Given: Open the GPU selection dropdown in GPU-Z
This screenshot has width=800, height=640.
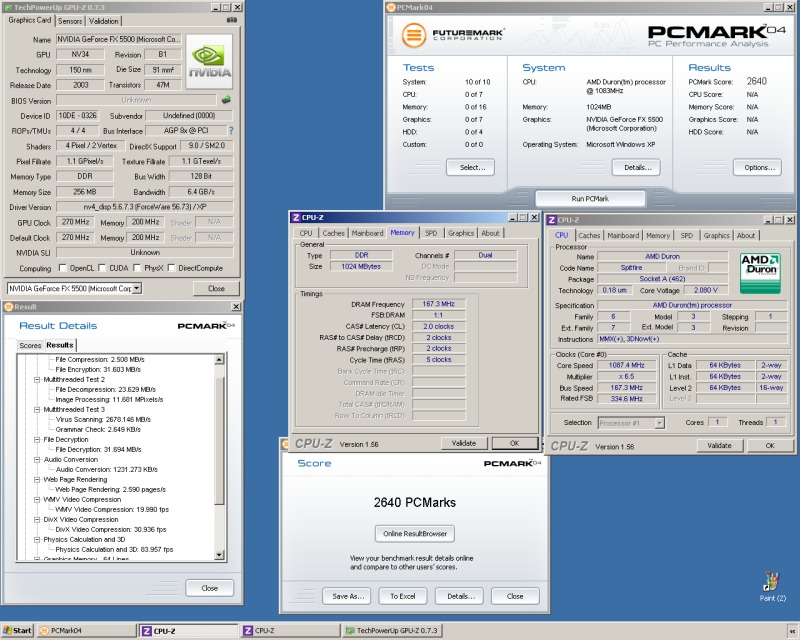Looking at the screenshot, I should 137,288.
